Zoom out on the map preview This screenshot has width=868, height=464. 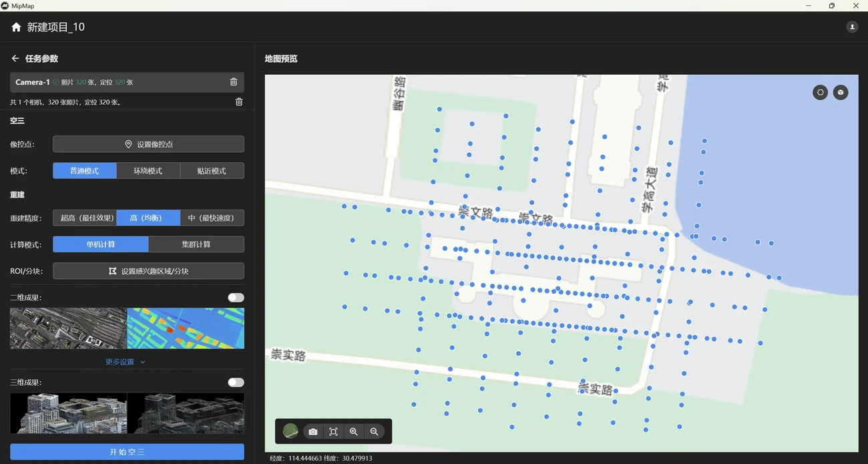pos(375,432)
